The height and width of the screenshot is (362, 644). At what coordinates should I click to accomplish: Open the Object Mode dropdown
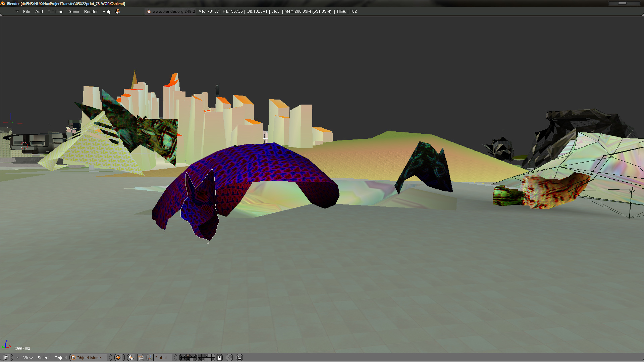coord(91,358)
